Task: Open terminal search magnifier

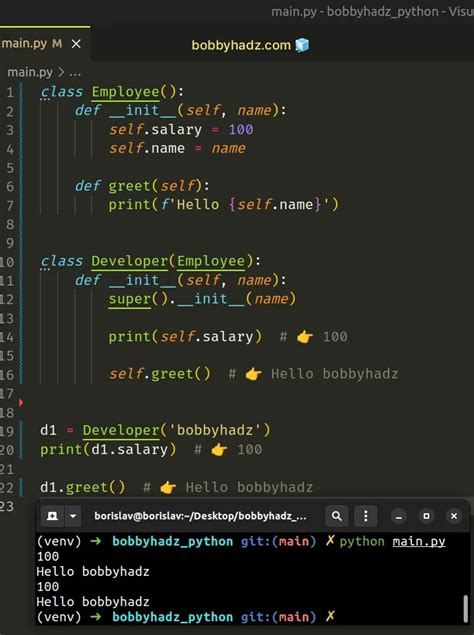Action: coord(336,516)
